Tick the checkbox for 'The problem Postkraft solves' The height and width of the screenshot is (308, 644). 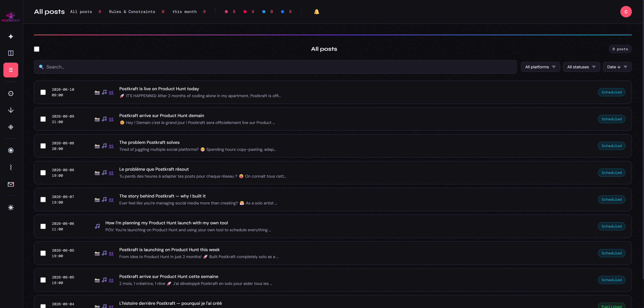tap(43, 146)
